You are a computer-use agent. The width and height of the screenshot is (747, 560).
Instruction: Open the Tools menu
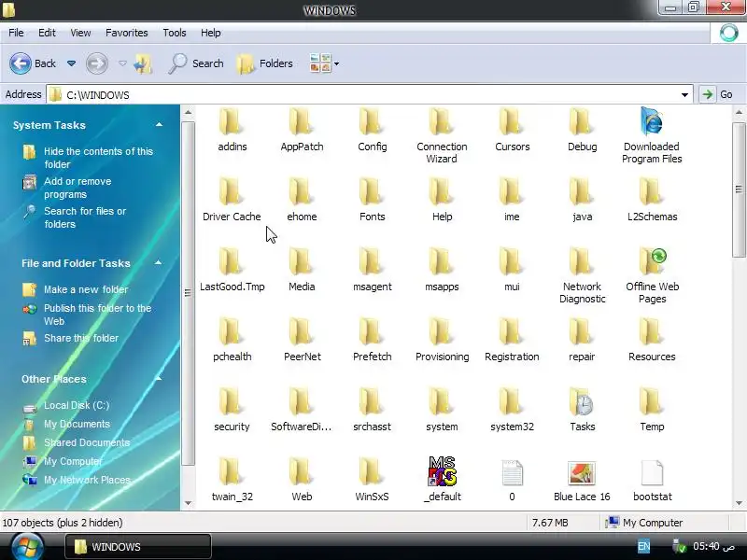point(175,33)
